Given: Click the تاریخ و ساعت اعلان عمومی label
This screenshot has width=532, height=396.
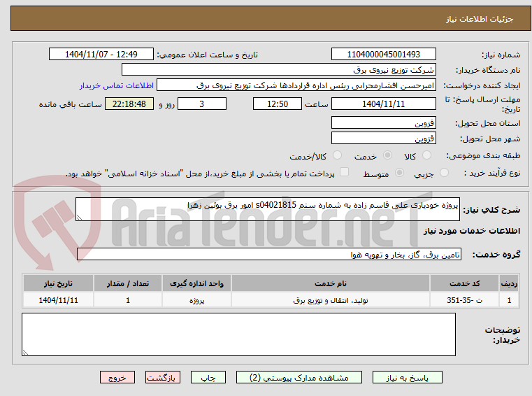Looking at the screenshot, I should click(208, 55).
